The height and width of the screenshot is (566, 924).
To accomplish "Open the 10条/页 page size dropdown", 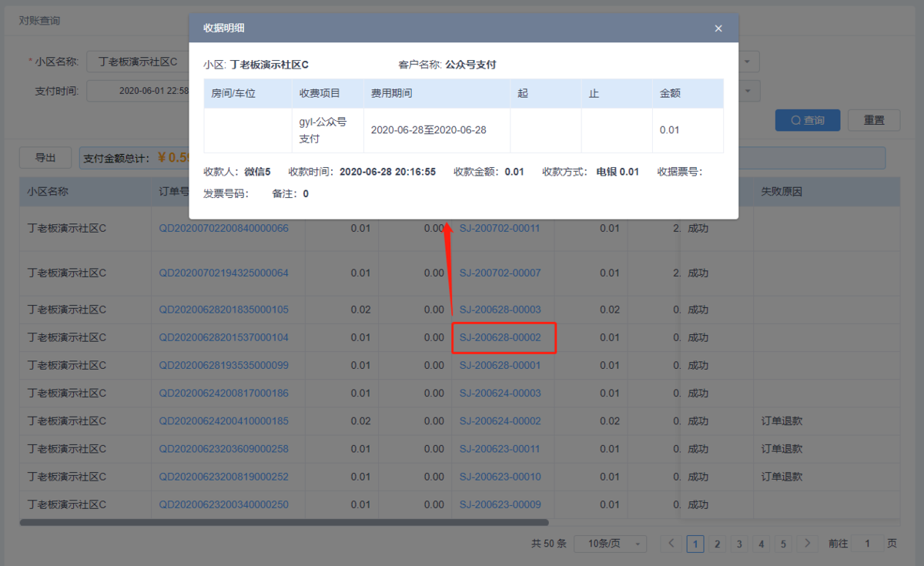I will point(611,544).
